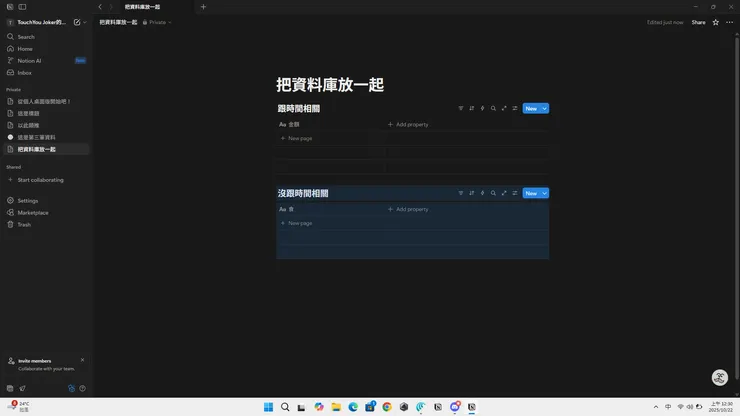Open the Private sharing dropdown in breadcrumb
Viewport: 740px width, 416px height.
pyautogui.click(x=157, y=22)
